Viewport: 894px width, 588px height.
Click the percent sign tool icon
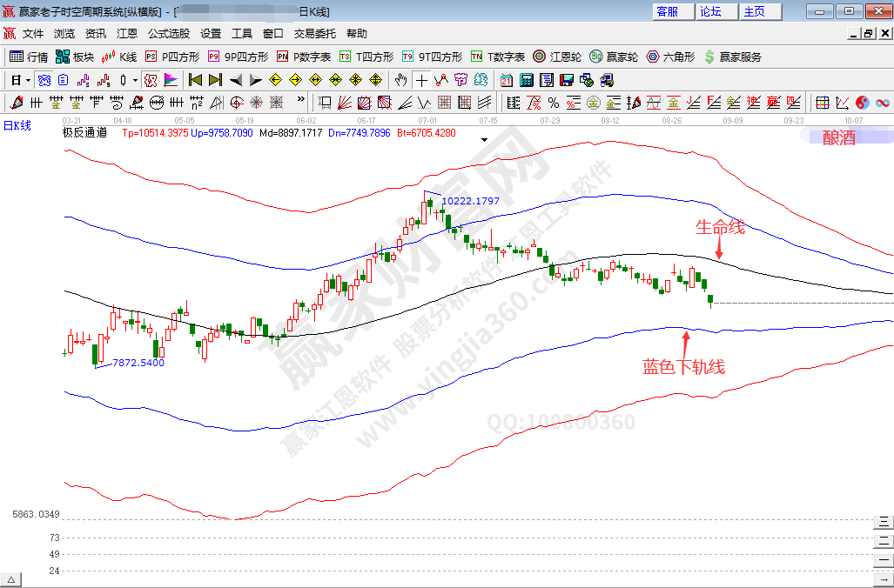pyautogui.click(x=554, y=103)
